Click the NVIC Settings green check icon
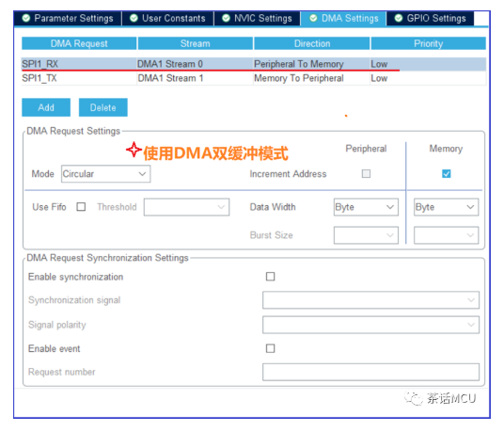The height and width of the screenshot is (432, 504). pos(226,18)
